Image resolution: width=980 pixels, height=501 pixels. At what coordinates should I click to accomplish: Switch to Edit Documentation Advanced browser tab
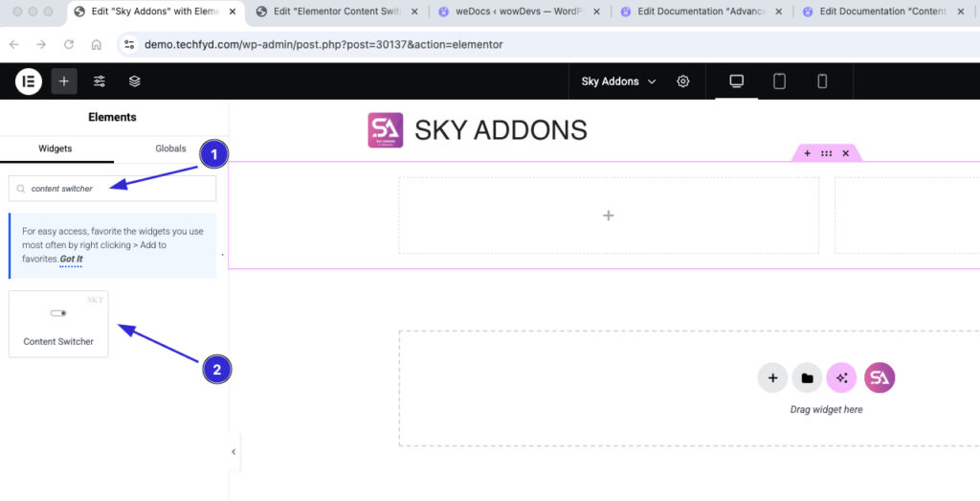[x=702, y=11]
